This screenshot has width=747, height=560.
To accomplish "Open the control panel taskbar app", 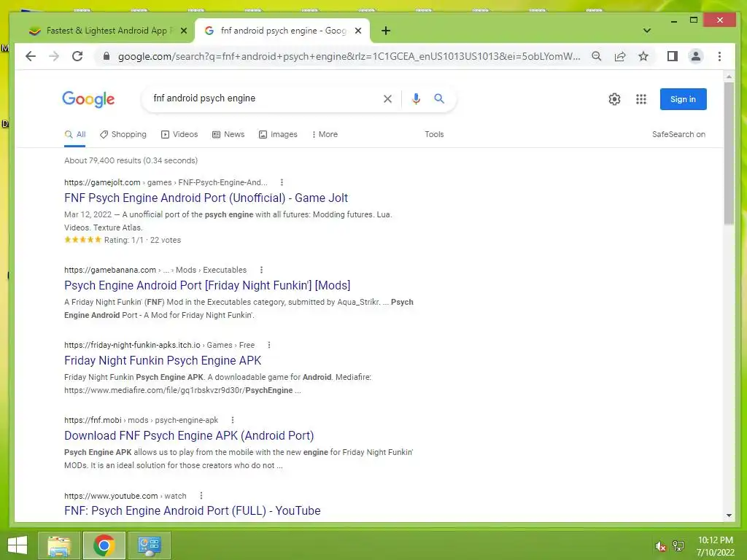I will (x=149, y=545).
